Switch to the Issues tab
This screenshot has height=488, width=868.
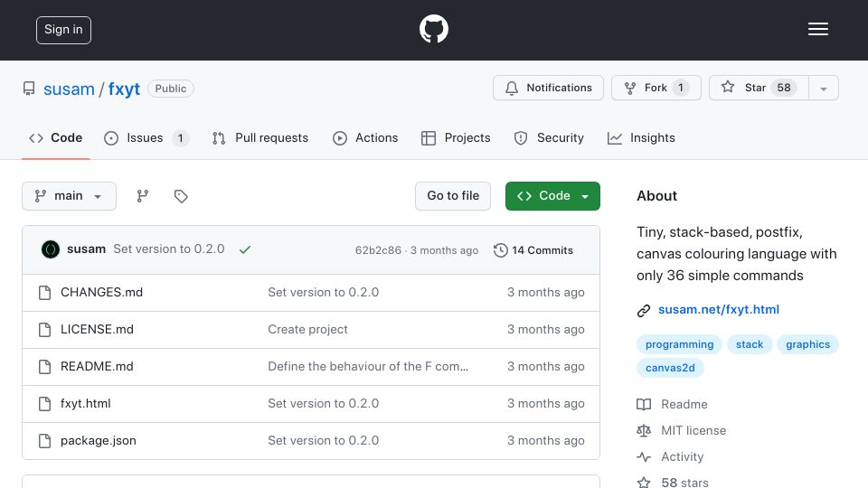click(x=146, y=137)
